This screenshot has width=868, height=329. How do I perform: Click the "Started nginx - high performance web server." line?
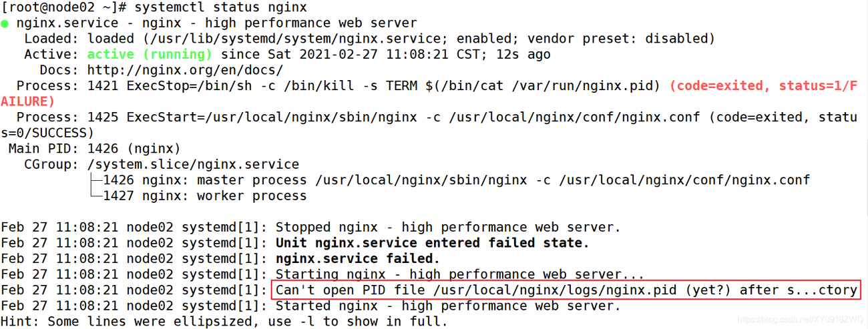pos(448,306)
